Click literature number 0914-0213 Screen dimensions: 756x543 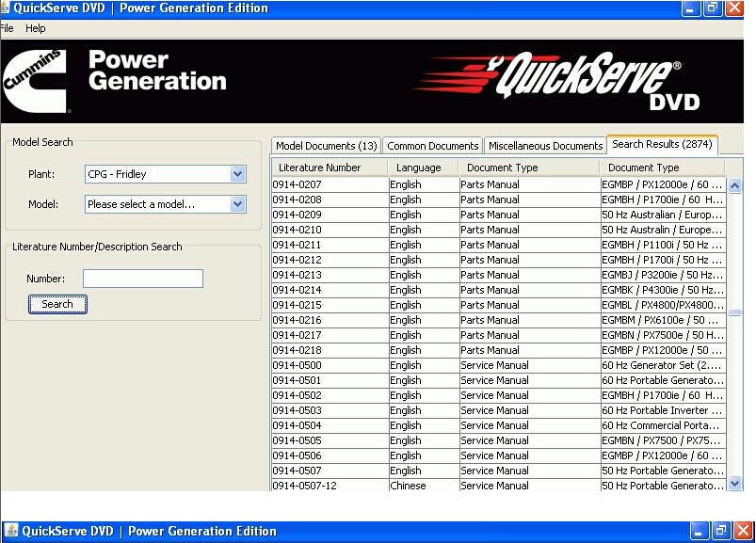coord(297,275)
